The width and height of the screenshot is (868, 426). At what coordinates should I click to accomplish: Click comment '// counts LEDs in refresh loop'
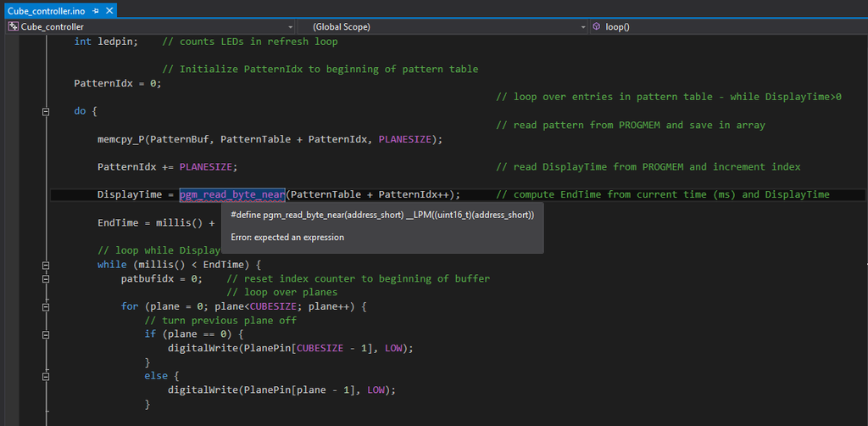pyautogui.click(x=249, y=42)
